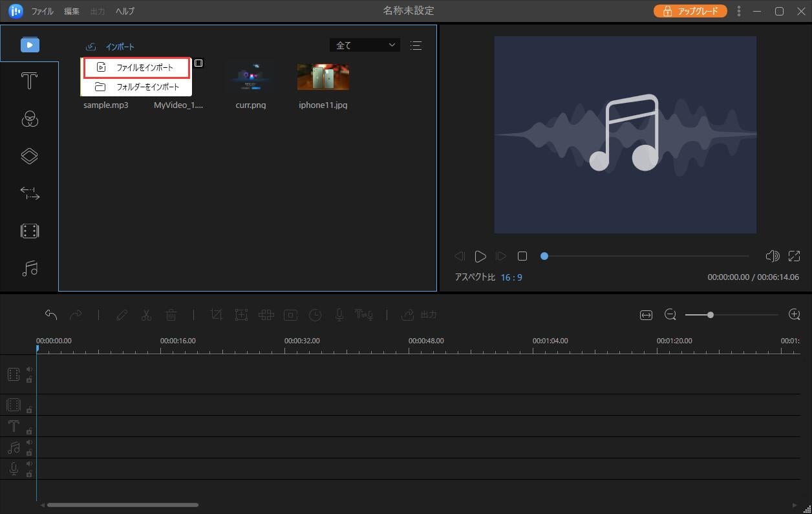This screenshot has width=812, height=514.
Task: Select the sample.mp3 file name
Action: click(x=106, y=105)
